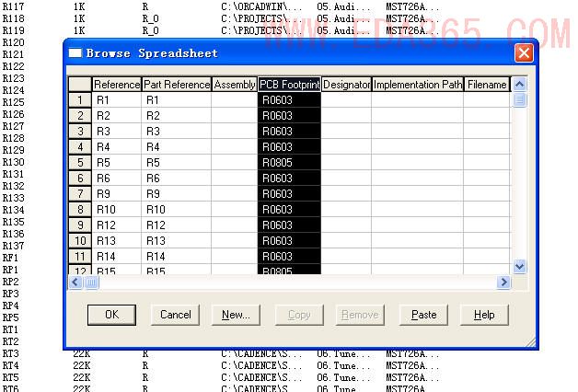Select the Implementation Path column header
The height and width of the screenshot is (392, 578).
417,85
